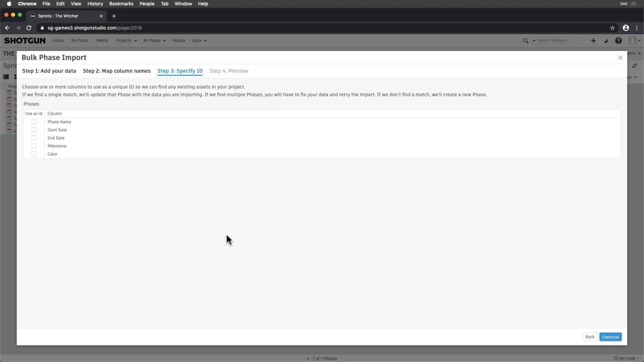Screen dimensions: 644x362
Task: Open the macOS File menu
Action: point(46,4)
